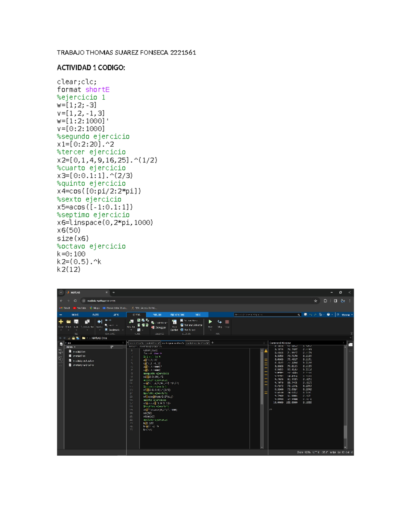Switch to the HOME ribbon tab
The height and width of the screenshot is (532, 411).
point(75,314)
